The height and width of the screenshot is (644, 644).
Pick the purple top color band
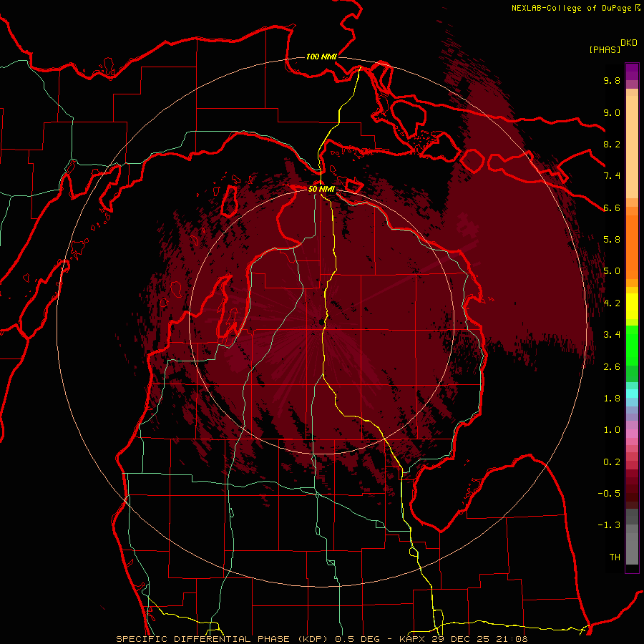coord(632,72)
